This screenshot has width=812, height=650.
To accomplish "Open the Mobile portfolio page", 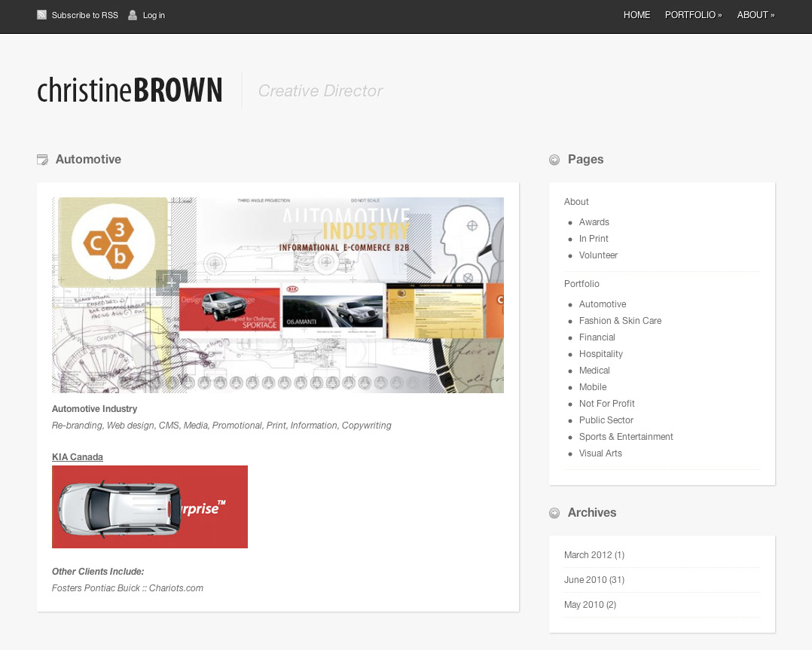I will [592, 387].
